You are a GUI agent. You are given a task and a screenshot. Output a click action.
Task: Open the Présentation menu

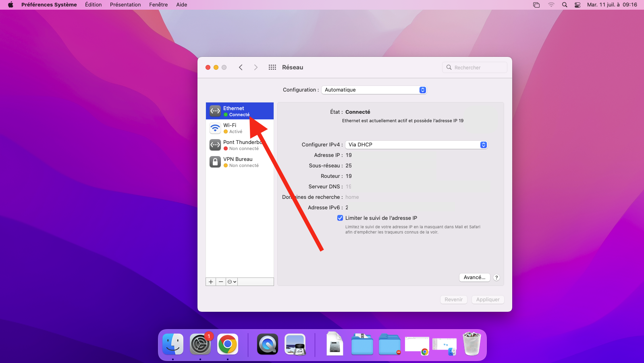click(x=125, y=5)
